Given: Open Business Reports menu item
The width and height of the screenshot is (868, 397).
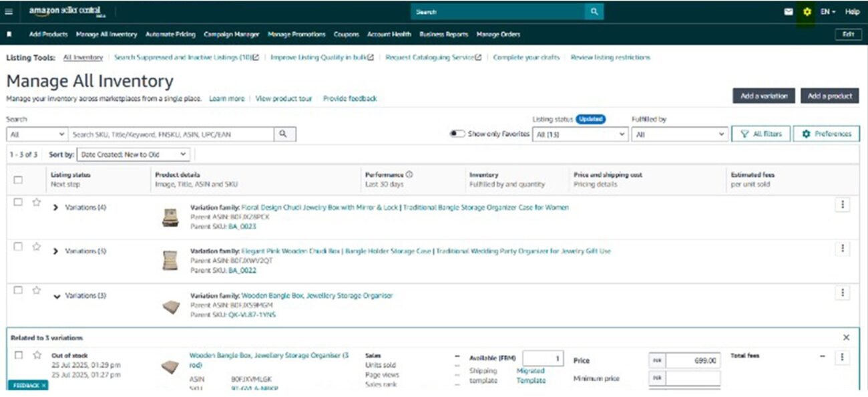Looking at the screenshot, I should point(443,34).
